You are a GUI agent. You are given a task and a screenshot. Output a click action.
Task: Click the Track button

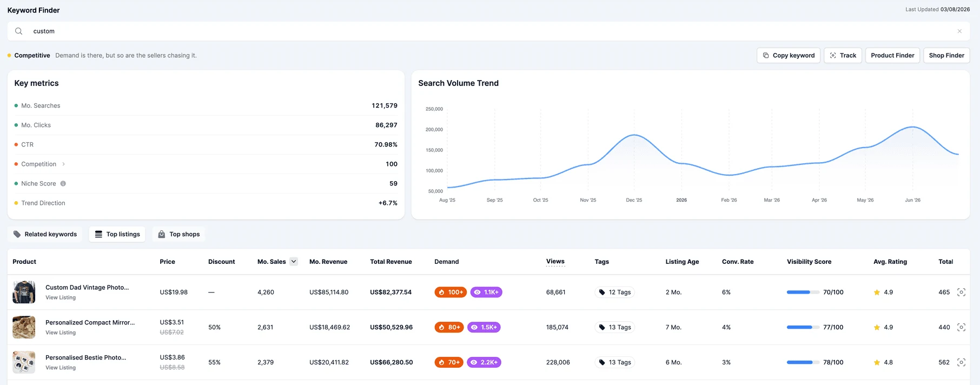(x=843, y=56)
